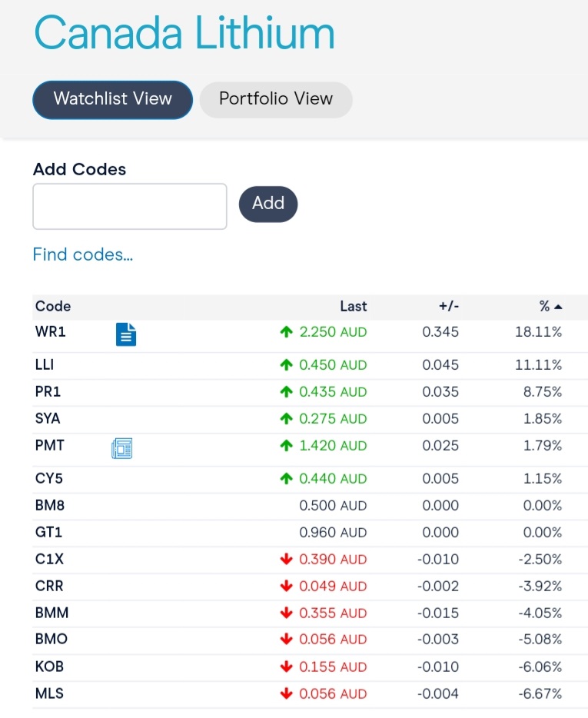
Task: Click the green up arrow beside WR1 price
Action: pyautogui.click(x=286, y=332)
